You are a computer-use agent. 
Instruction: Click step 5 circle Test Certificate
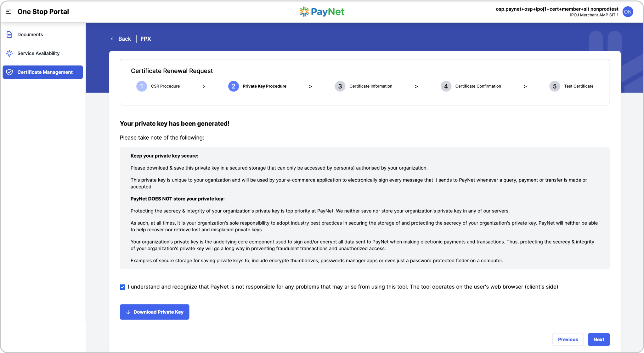point(555,86)
